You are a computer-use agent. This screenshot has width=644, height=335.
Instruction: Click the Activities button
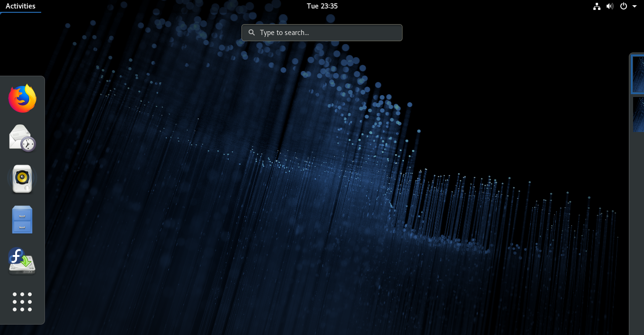20,6
